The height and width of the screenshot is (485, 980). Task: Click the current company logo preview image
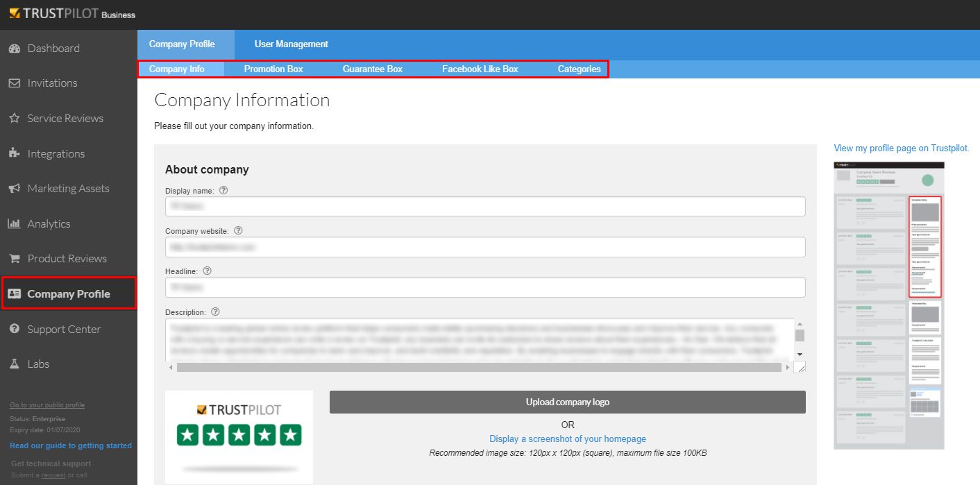click(x=239, y=437)
